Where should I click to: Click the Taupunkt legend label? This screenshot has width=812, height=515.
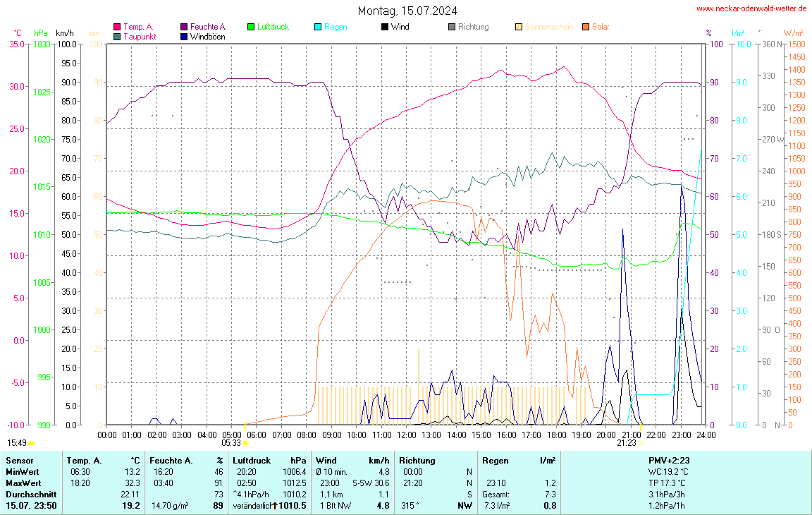(140, 36)
